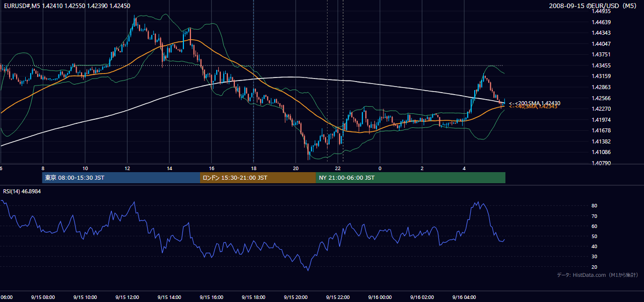The image size is (644, 302).
Task: Click price axis value 1.44639
Action: pos(602,22)
